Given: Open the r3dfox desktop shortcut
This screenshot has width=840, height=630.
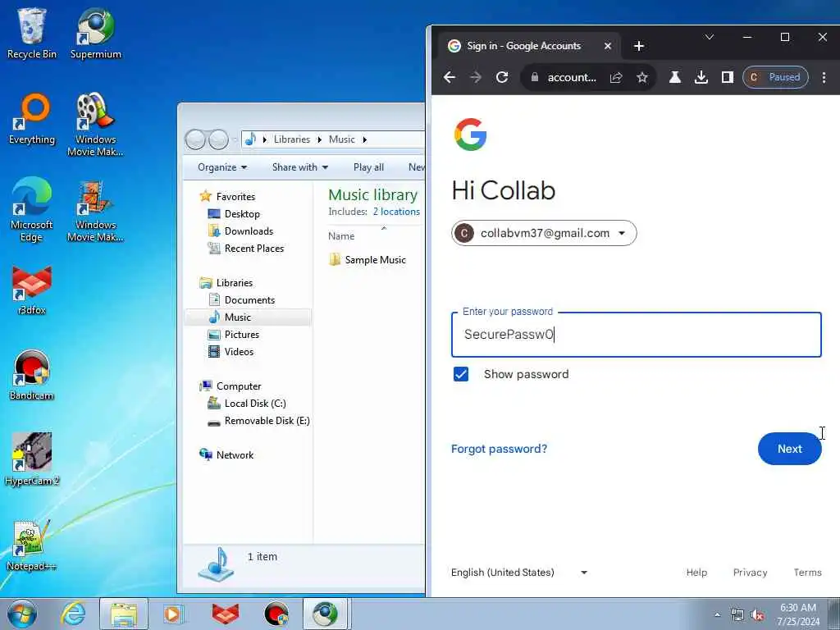Looking at the screenshot, I should 32,290.
